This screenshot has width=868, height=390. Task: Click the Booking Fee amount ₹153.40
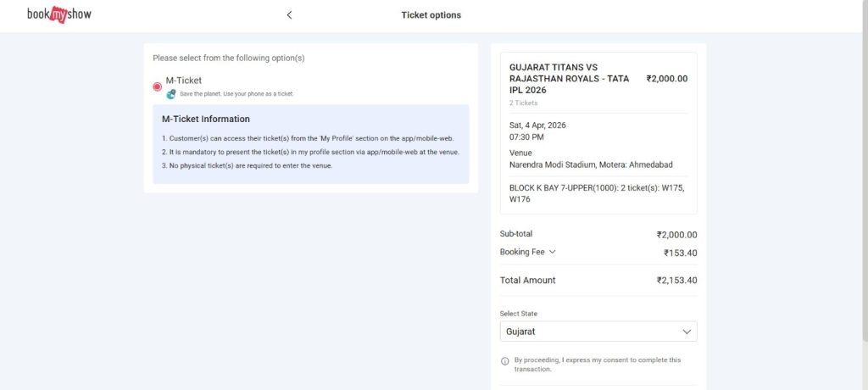(x=681, y=253)
